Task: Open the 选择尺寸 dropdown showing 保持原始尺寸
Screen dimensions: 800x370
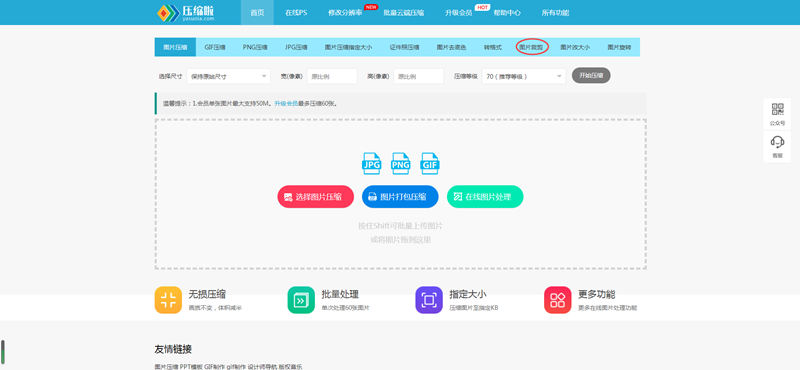Action: point(229,76)
